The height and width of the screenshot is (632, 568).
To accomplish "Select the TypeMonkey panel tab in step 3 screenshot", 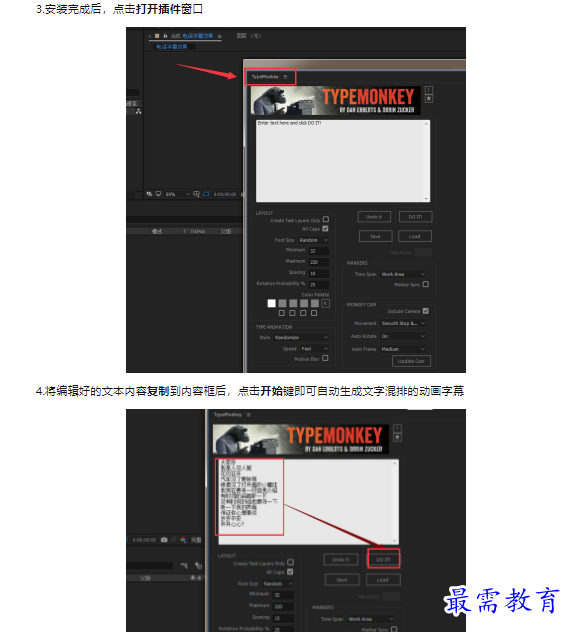I will coord(265,77).
